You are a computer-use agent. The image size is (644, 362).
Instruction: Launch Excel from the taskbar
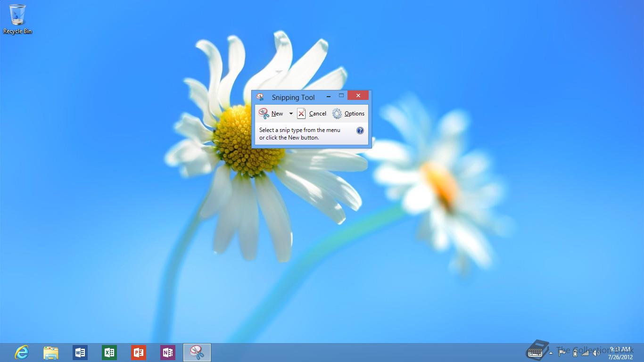click(x=109, y=353)
